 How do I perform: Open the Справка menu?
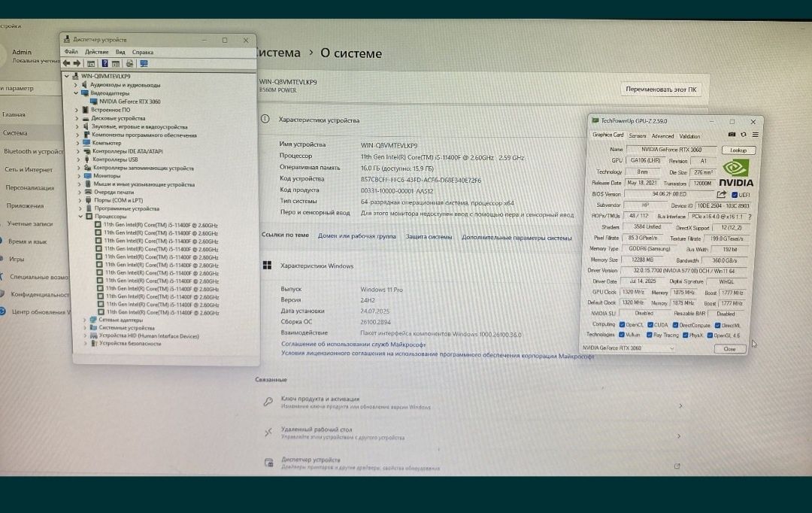142,52
